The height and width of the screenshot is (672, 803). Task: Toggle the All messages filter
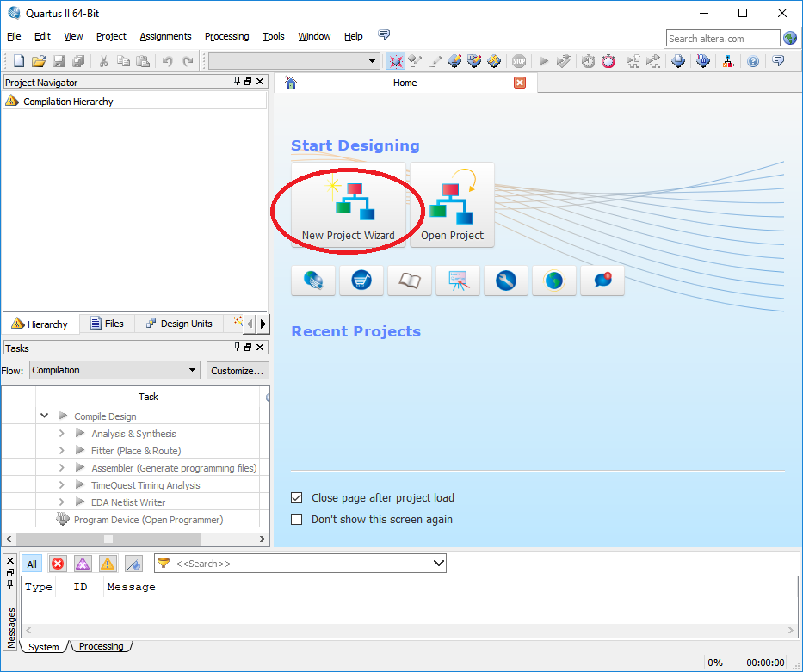pyautogui.click(x=32, y=564)
